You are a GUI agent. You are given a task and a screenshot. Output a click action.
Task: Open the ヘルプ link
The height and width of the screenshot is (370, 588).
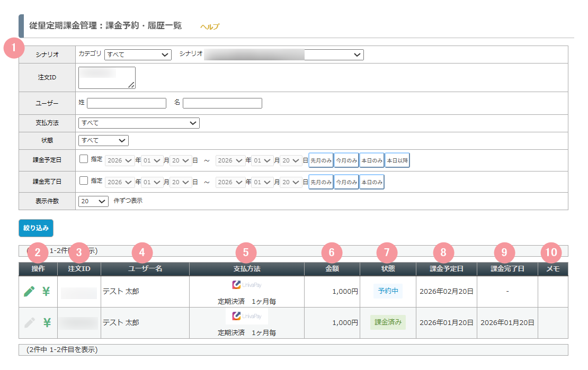coord(209,26)
